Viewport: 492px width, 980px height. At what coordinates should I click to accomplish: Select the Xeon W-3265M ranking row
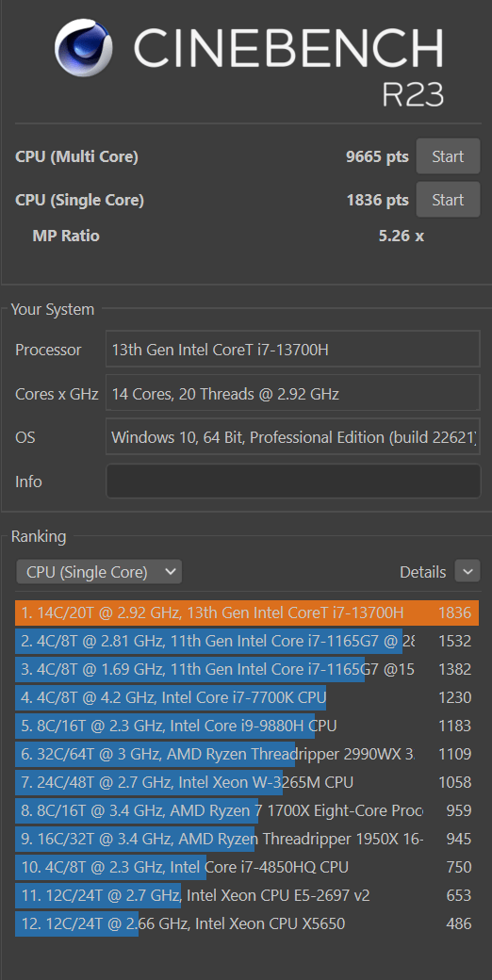[247, 782]
